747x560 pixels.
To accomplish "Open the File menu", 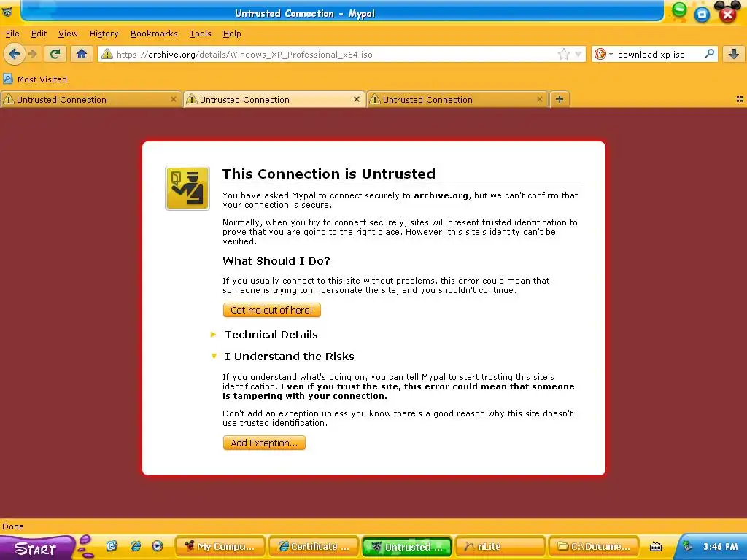I will tap(12, 34).
